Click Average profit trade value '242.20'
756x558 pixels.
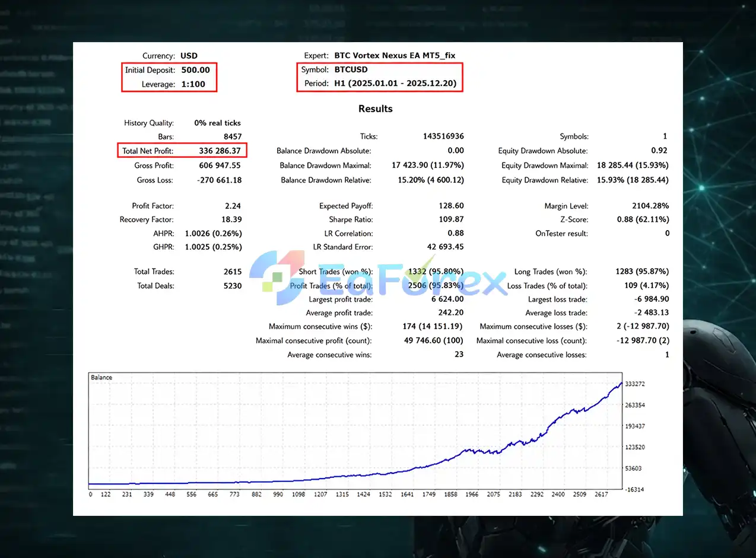pyautogui.click(x=452, y=313)
